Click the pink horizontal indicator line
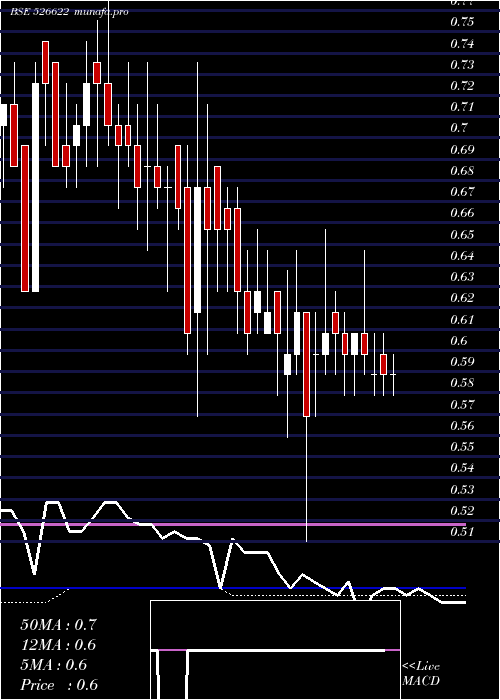Viewport: 500px width, 700px height. [233, 524]
